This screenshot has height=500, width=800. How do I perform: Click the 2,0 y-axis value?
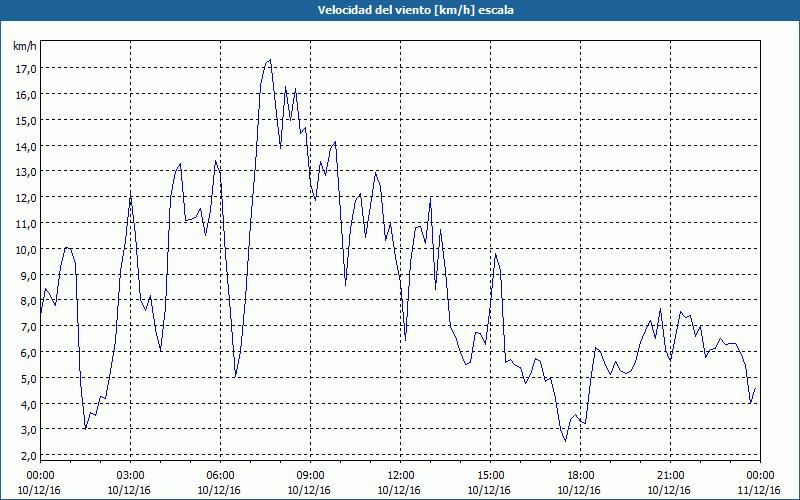click(28, 456)
